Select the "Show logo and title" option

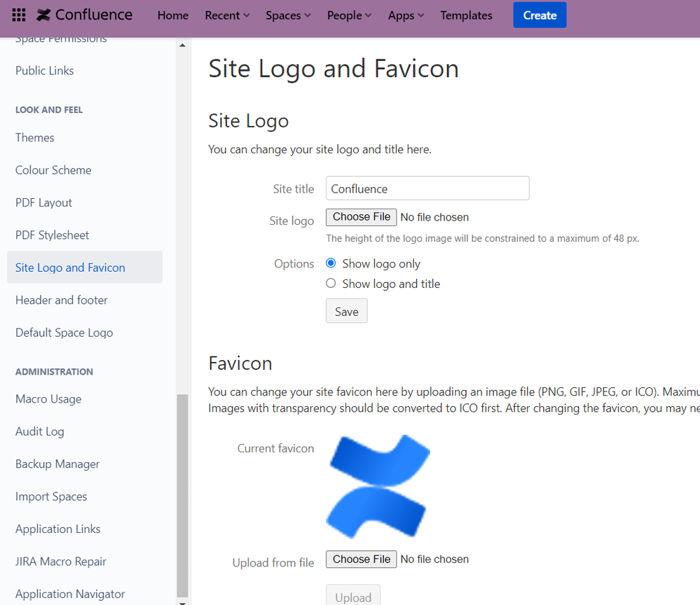(x=330, y=283)
